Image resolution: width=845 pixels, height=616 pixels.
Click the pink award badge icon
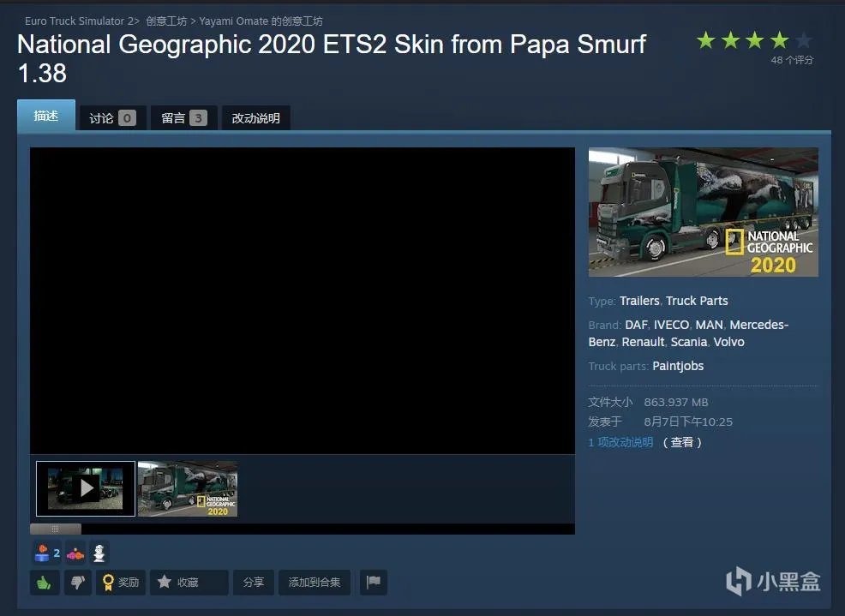(76, 553)
